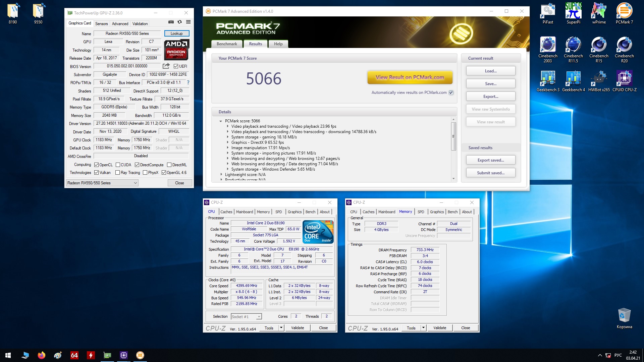The width and height of the screenshot is (644, 362).
Task: Expand Graphics - DirectX 9 result
Action: 227,142
